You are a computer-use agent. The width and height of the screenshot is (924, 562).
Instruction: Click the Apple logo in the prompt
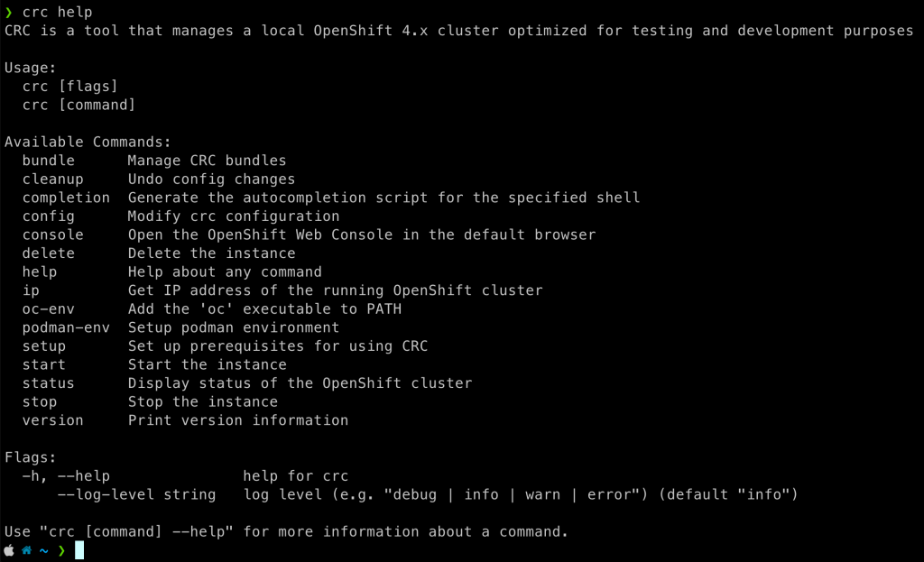[9, 551]
